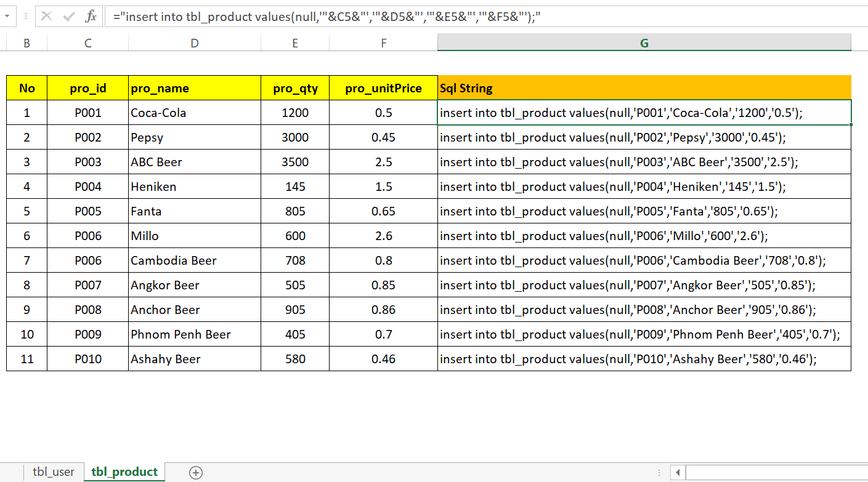Select unit price cell 0.86

(x=384, y=310)
